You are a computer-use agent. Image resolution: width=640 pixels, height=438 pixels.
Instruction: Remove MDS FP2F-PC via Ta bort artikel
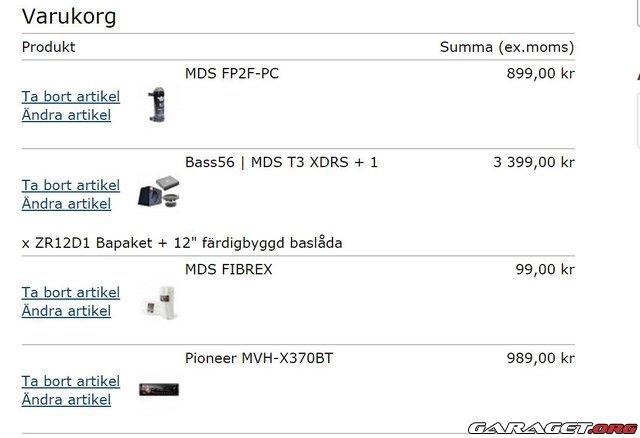(x=70, y=97)
